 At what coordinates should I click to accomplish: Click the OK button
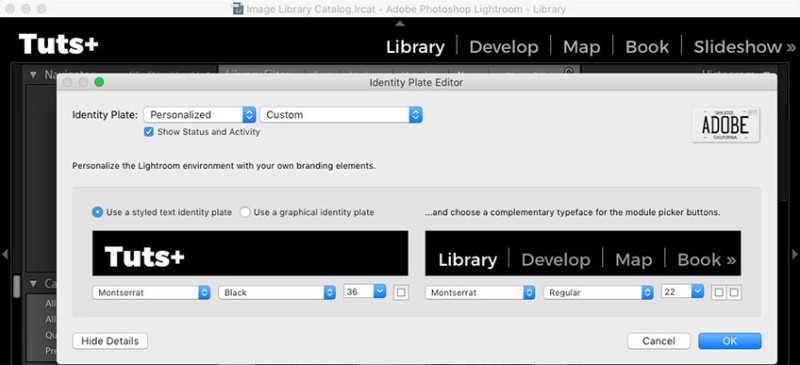pos(730,341)
